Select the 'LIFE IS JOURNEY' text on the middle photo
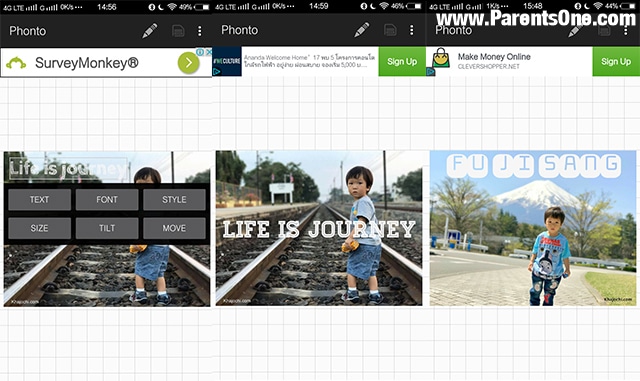This screenshot has width=640, height=381. coord(319,229)
